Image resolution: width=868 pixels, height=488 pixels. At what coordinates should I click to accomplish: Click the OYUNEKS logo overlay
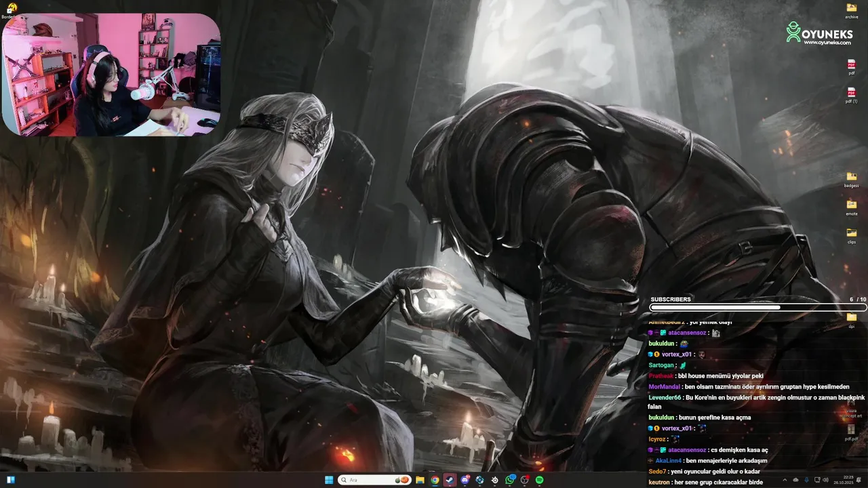tap(818, 33)
